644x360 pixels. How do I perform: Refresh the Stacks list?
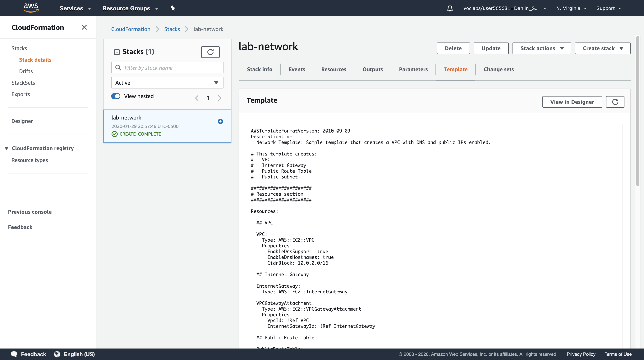click(210, 52)
